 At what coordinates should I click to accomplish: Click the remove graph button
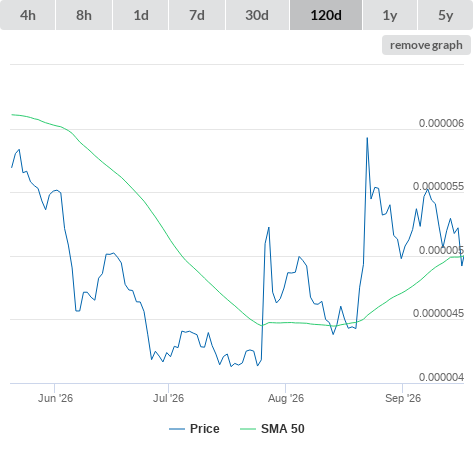tap(426, 45)
